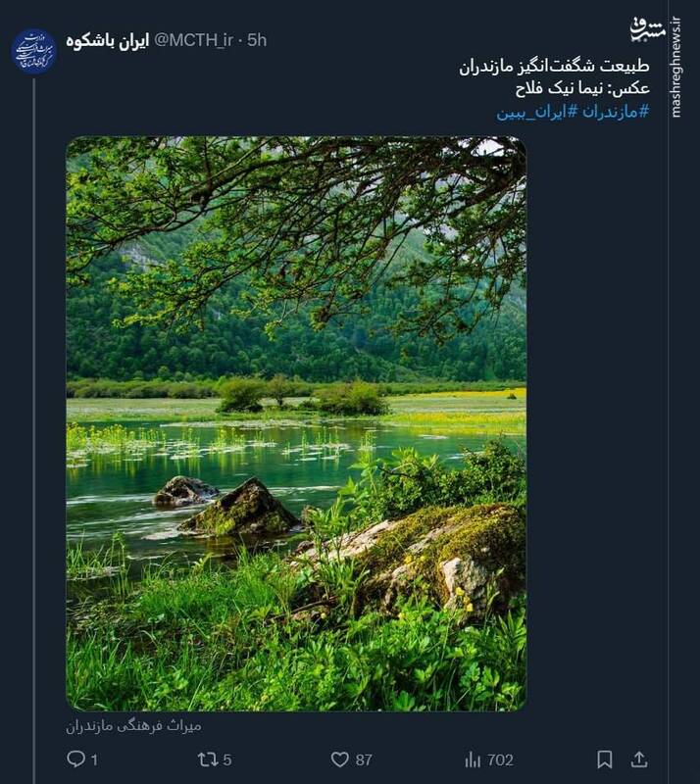The image size is (700, 784).
Task: Click the 87 likes count
Action: 364,759
